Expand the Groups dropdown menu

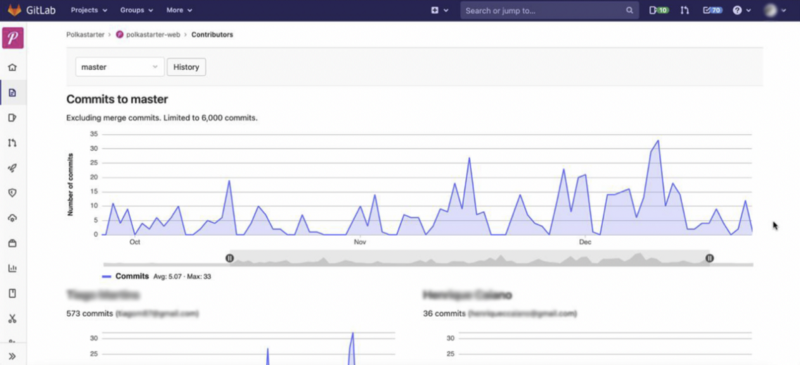click(x=136, y=10)
